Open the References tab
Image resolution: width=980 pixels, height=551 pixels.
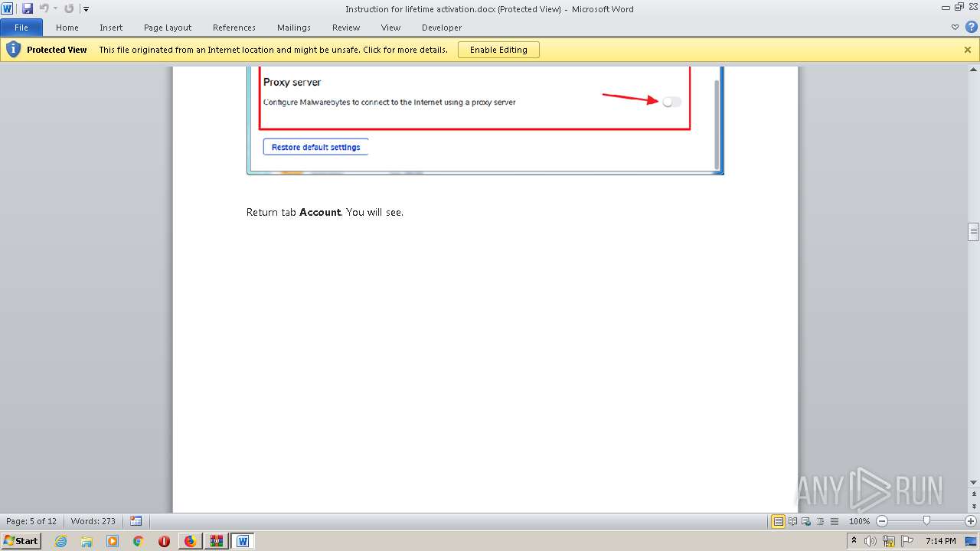234,28
